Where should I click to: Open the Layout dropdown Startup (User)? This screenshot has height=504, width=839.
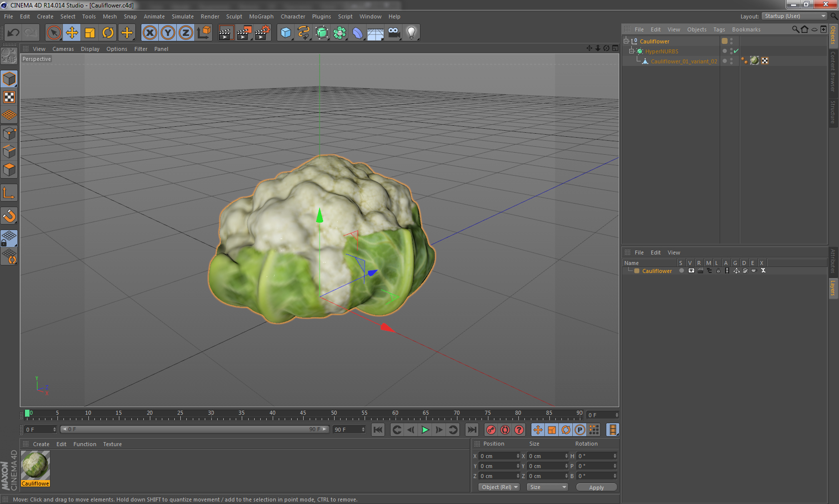[795, 16]
